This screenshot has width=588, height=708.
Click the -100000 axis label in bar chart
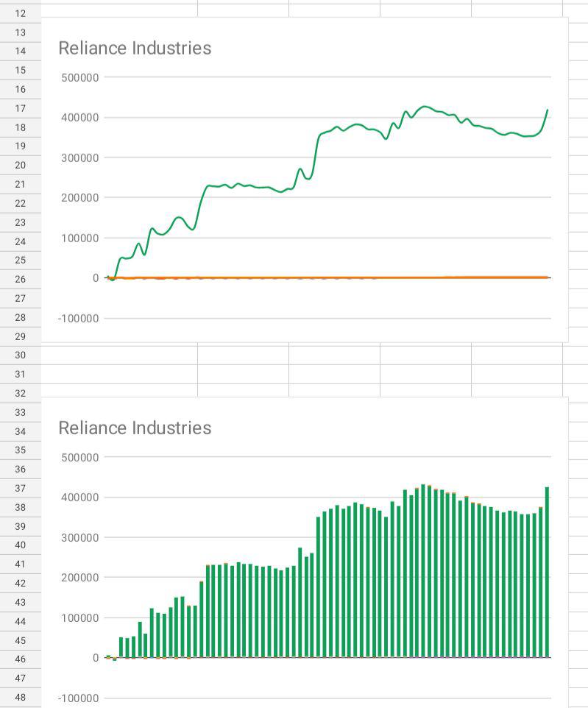click(x=78, y=698)
